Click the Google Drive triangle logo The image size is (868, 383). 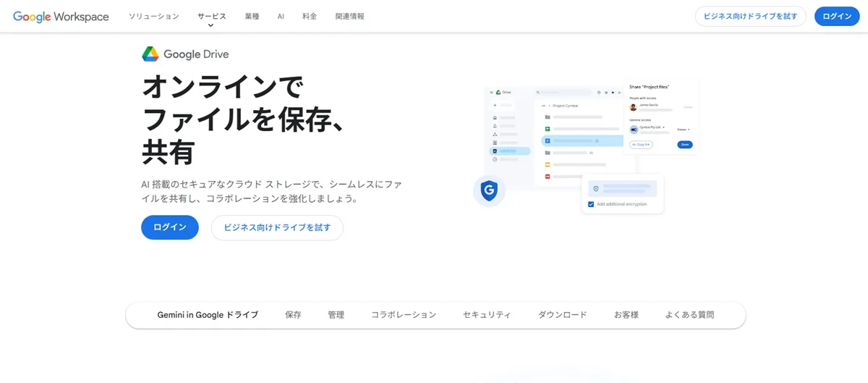click(150, 54)
